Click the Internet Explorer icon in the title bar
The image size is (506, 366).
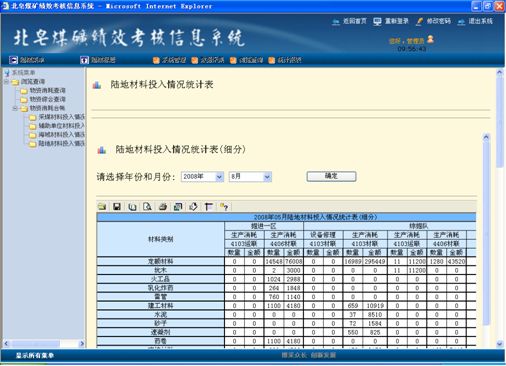[x=6, y=6]
